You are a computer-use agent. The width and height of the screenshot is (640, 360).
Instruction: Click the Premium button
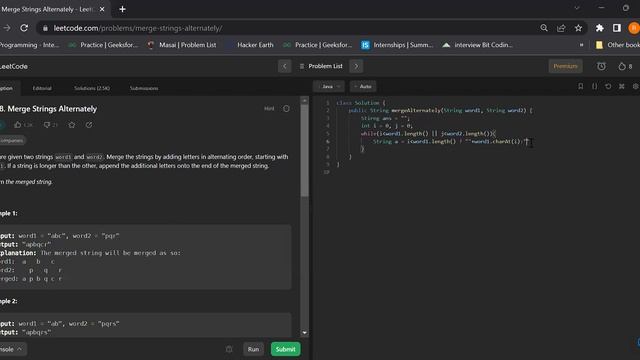point(565,66)
